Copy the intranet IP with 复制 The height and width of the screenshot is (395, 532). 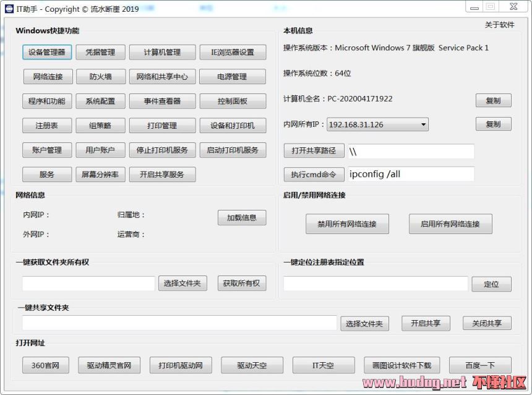point(493,124)
